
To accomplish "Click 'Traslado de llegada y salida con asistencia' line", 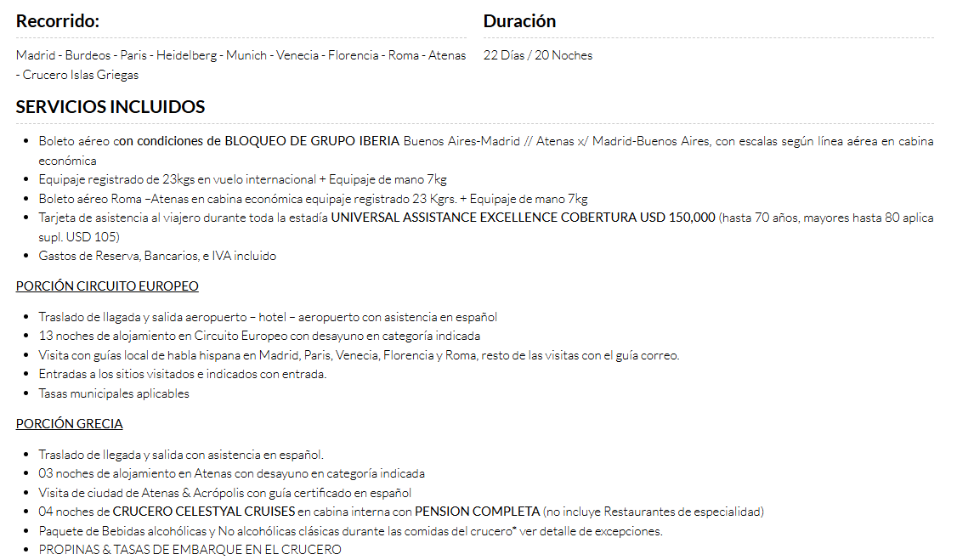I will tap(181, 455).
